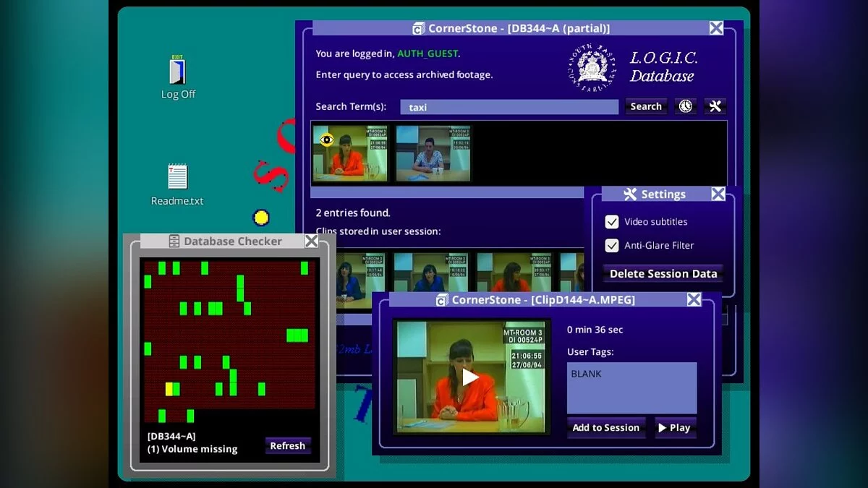868x488 pixels.
Task: Click the L.O.G.I.C. Database police crest
Action: pyautogui.click(x=592, y=67)
